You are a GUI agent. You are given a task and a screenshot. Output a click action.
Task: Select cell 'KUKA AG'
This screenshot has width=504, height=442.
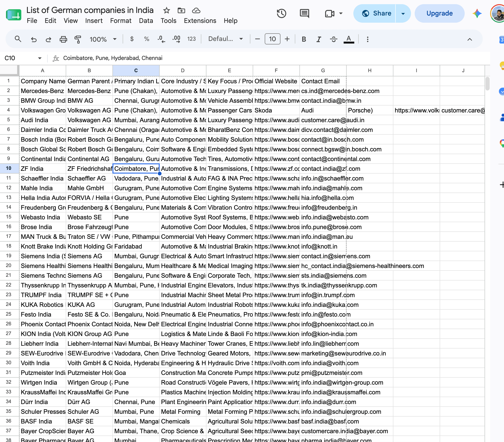coord(89,305)
